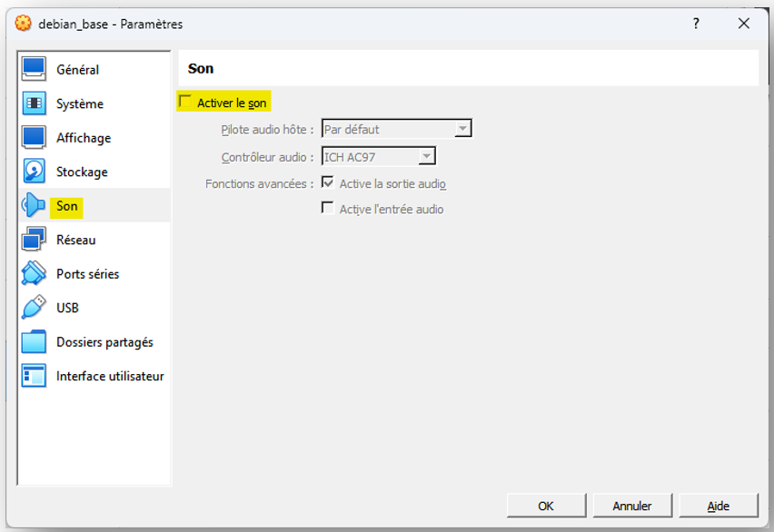Click the Dossiers partagés folder icon
Screen dimensions: 774x532
[34, 341]
